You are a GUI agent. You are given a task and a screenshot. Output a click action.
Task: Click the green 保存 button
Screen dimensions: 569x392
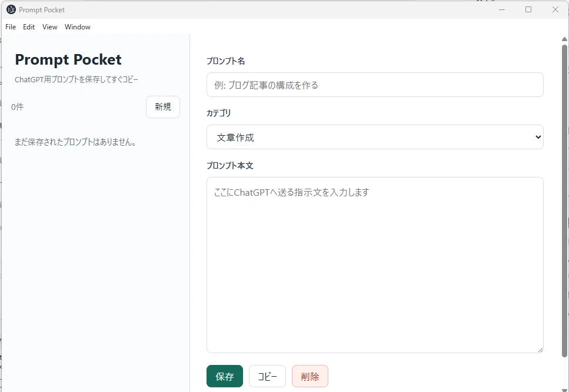(225, 376)
